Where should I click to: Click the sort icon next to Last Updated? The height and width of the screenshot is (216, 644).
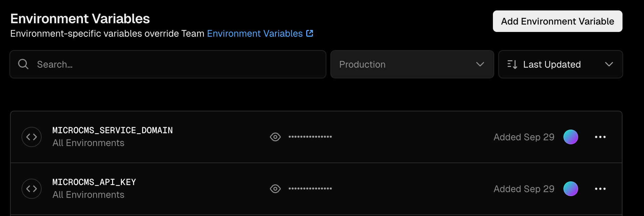tap(512, 64)
